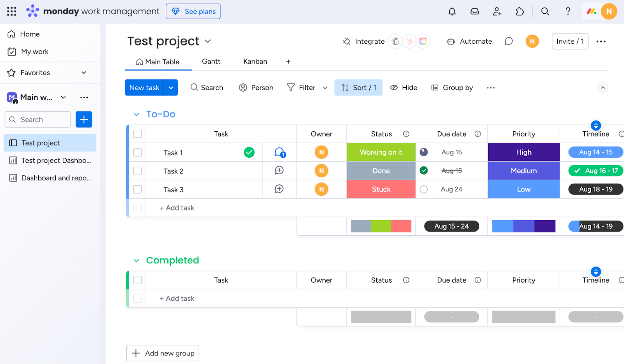Viewport: 624px width, 364px height.
Task: Open the apps grid menu icon
Action: (x=12, y=11)
